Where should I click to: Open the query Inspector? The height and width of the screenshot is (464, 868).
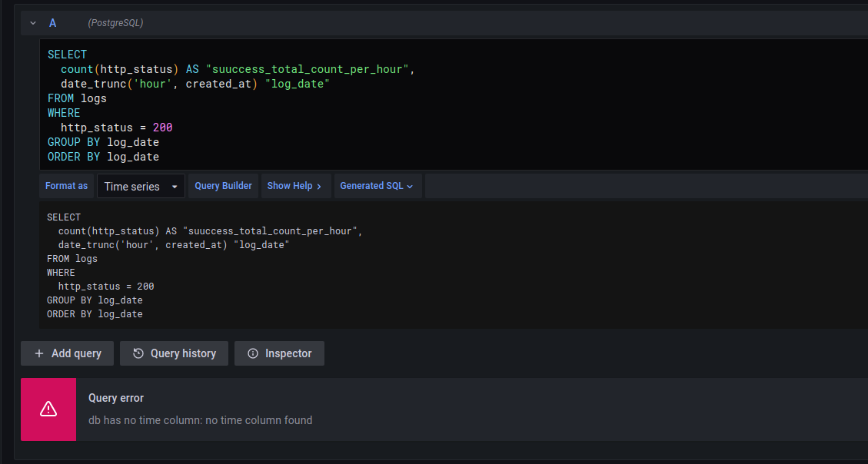click(x=279, y=353)
